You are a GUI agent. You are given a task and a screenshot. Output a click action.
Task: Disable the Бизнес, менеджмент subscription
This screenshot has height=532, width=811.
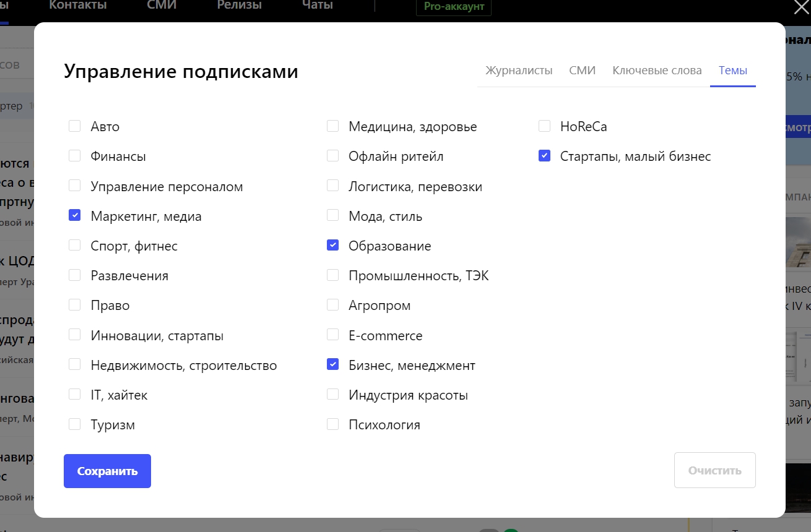(x=333, y=365)
